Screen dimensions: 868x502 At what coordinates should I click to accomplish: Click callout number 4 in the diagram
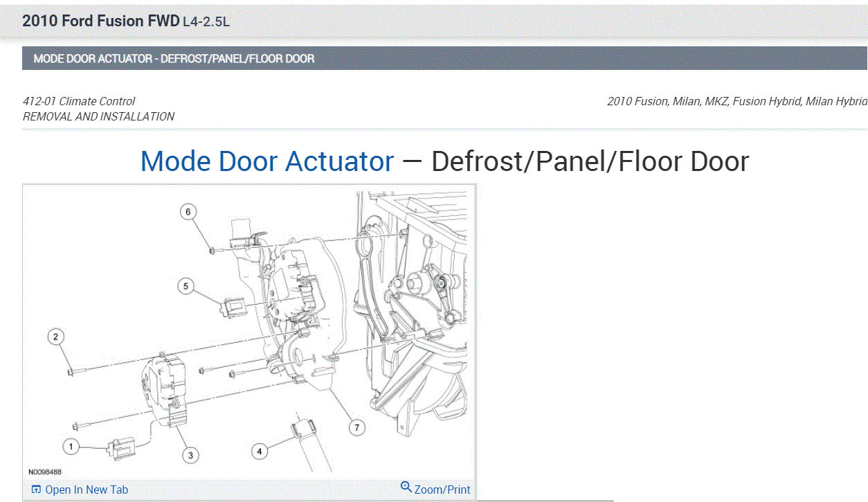(259, 451)
